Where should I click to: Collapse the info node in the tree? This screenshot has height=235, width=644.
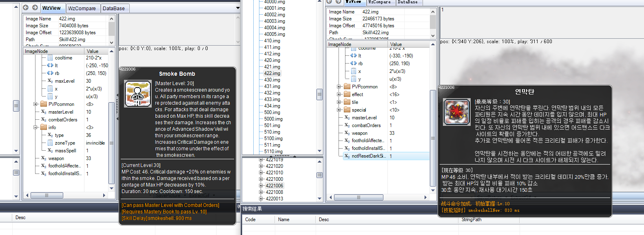pyautogui.click(x=35, y=127)
